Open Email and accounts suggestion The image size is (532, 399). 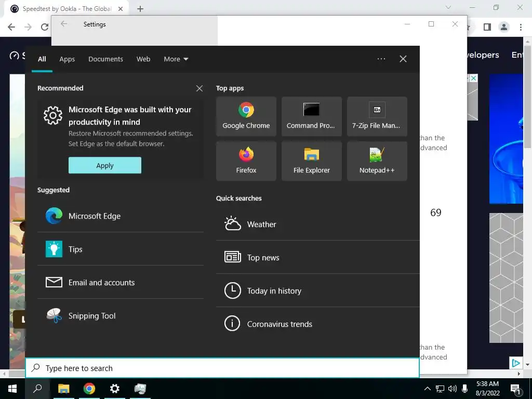pyautogui.click(x=121, y=282)
